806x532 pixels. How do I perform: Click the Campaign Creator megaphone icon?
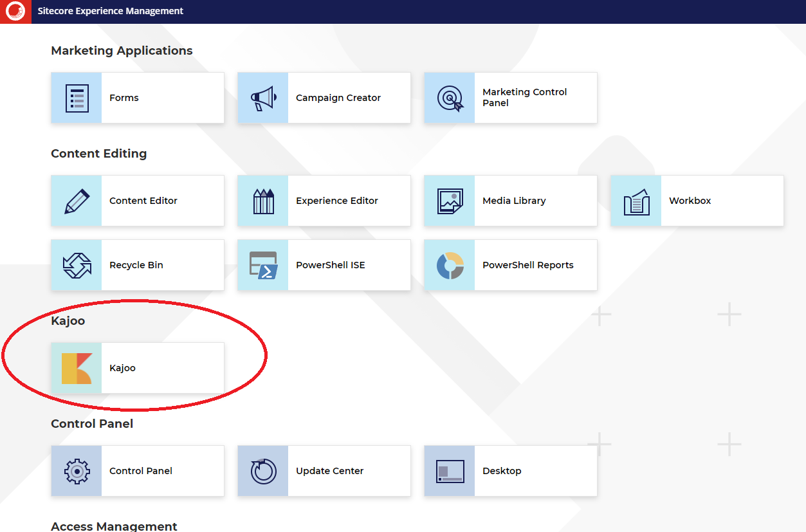click(263, 98)
